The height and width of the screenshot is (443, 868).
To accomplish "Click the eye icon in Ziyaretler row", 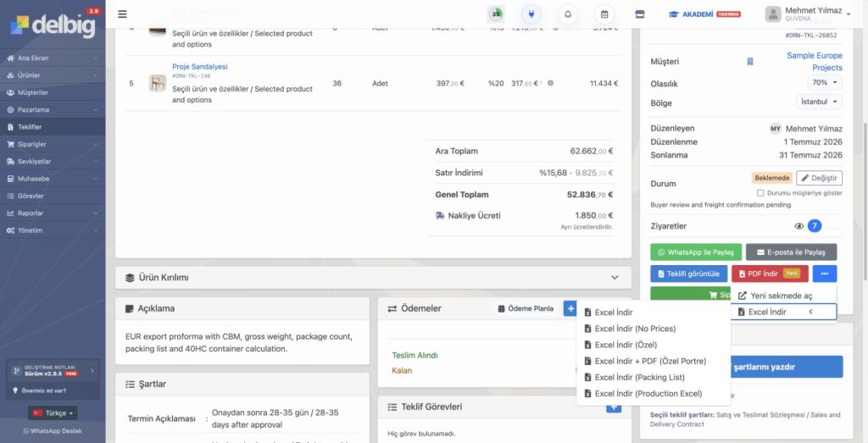I will tap(798, 225).
